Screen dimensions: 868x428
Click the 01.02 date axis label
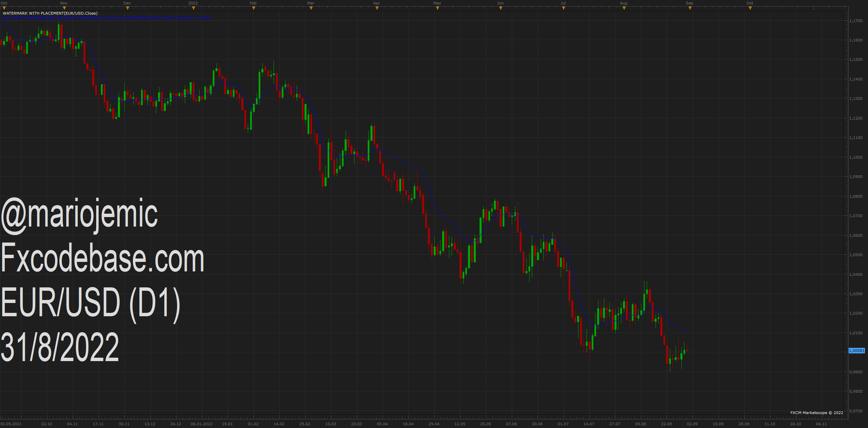[253, 424]
